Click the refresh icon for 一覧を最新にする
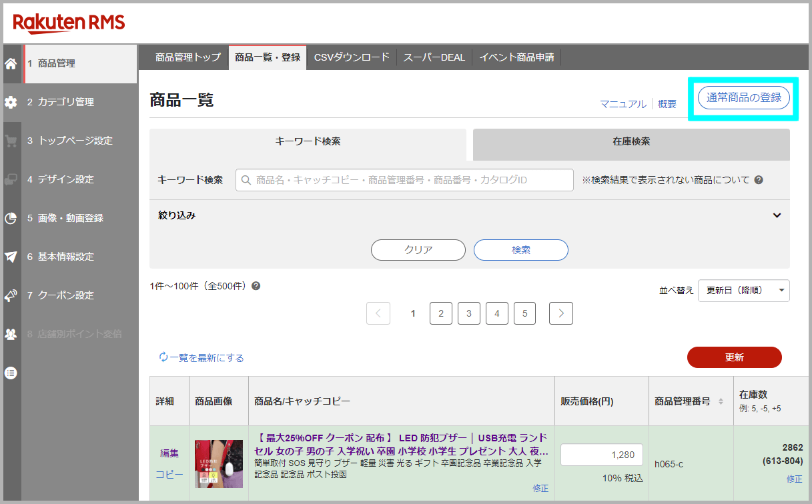Viewport: 812px width, 504px height. click(163, 357)
